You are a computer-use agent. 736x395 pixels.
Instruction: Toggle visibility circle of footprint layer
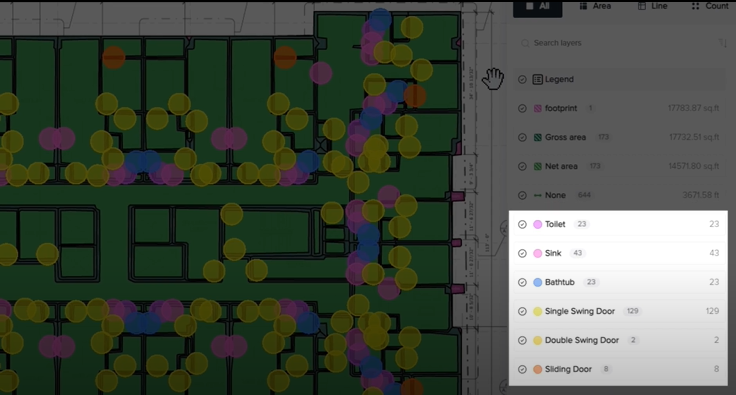click(x=522, y=108)
